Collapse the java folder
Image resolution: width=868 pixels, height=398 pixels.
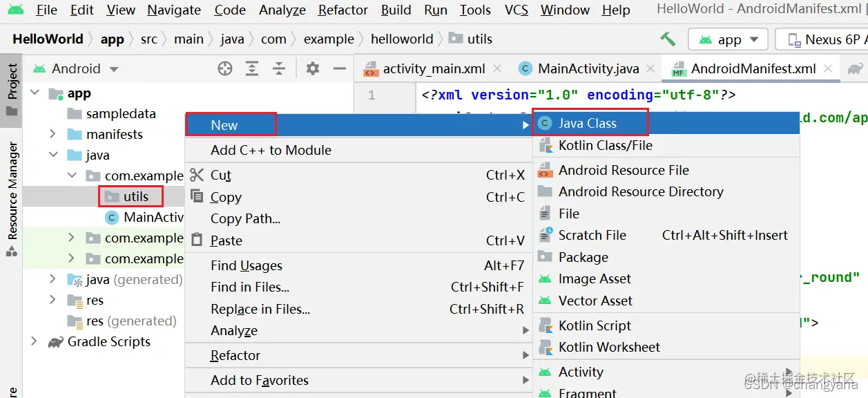click(53, 155)
